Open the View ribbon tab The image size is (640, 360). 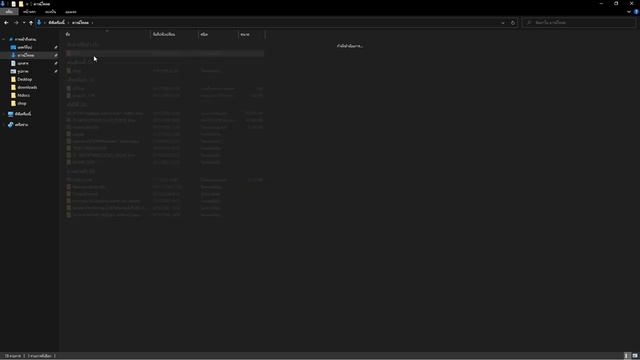[x=71, y=12]
